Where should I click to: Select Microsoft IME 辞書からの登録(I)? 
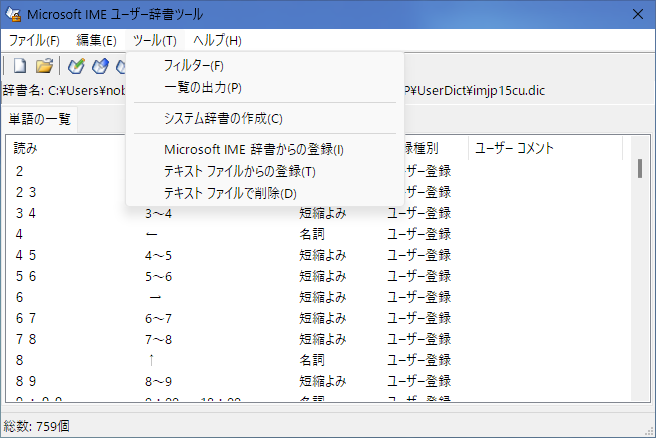pos(265,149)
